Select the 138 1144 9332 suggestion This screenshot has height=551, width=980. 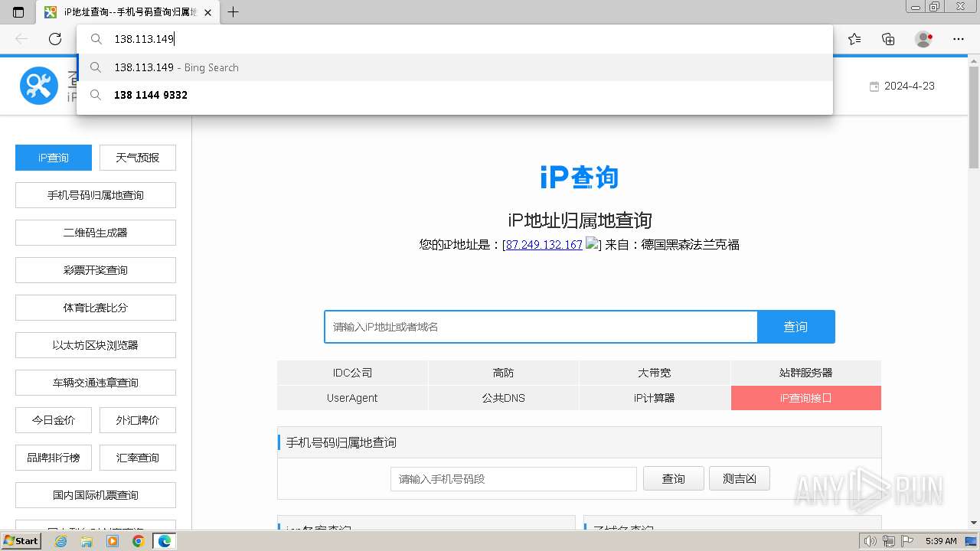pyautogui.click(x=455, y=95)
